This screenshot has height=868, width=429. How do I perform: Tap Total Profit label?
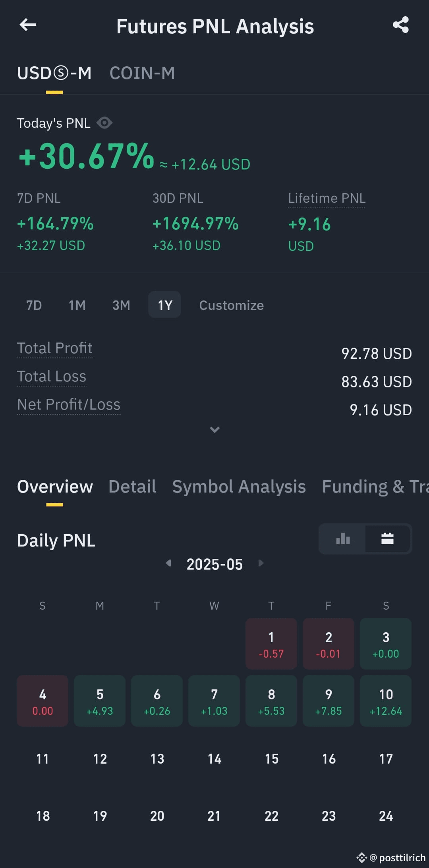[x=55, y=348]
